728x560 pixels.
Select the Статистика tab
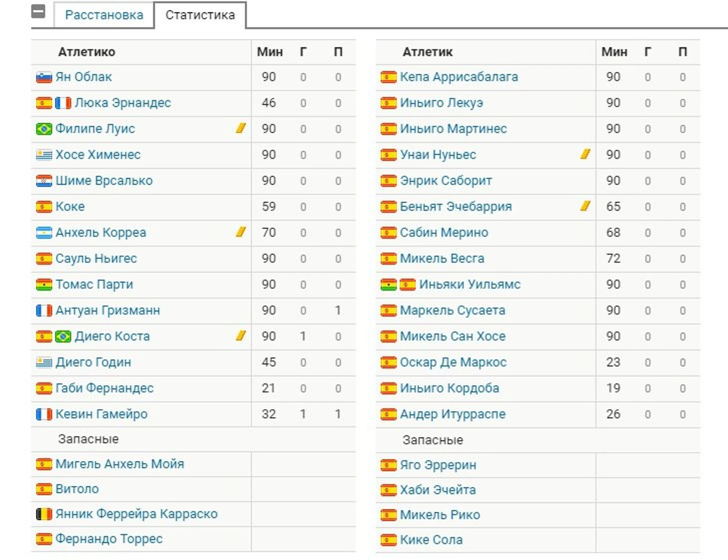pyautogui.click(x=200, y=15)
